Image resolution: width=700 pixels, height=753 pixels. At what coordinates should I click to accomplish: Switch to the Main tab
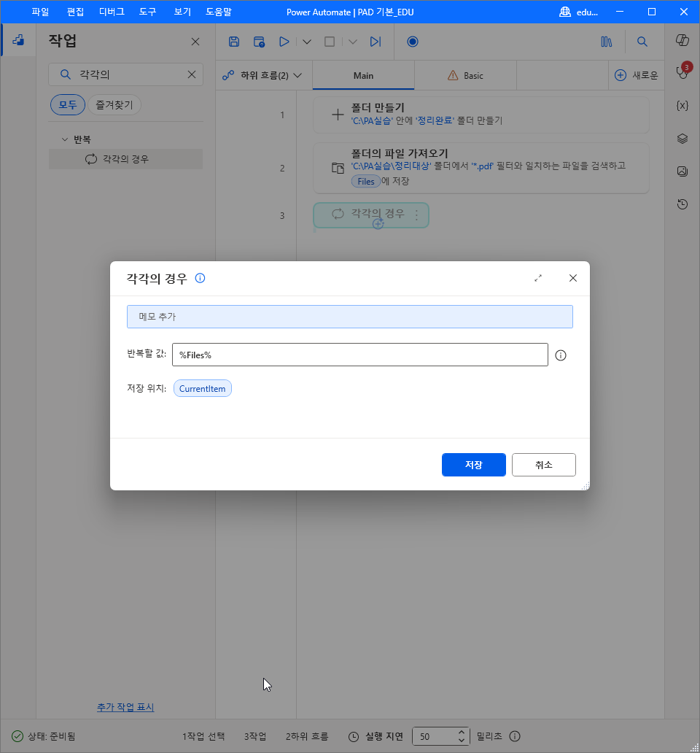tap(363, 75)
